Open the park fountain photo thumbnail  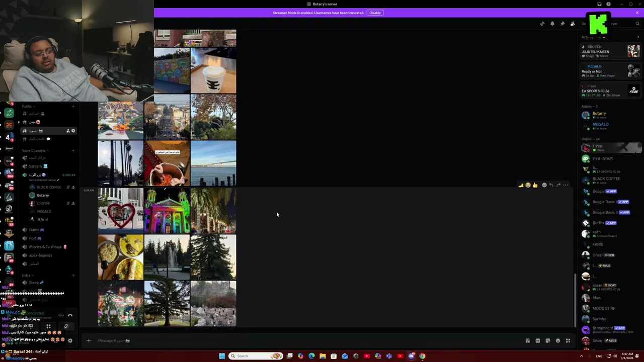pyautogui.click(x=167, y=257)
